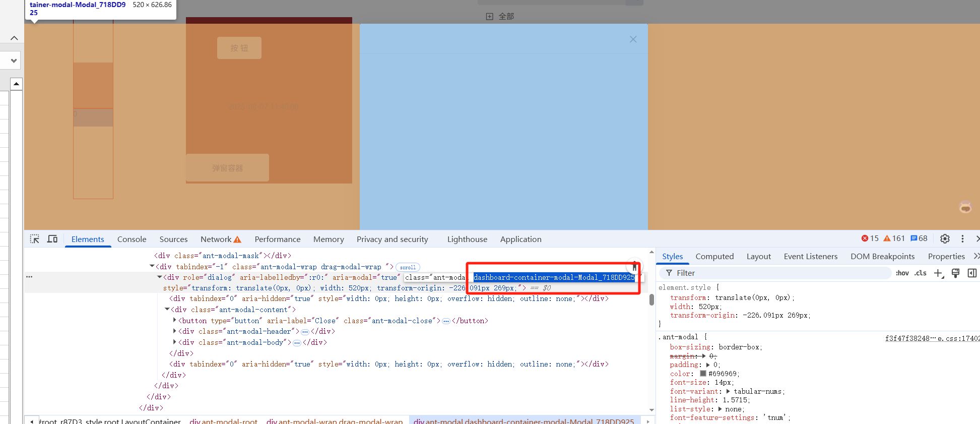Open the dropdown arrow at left page edge
980x424 pixels.
coord(14,60)
